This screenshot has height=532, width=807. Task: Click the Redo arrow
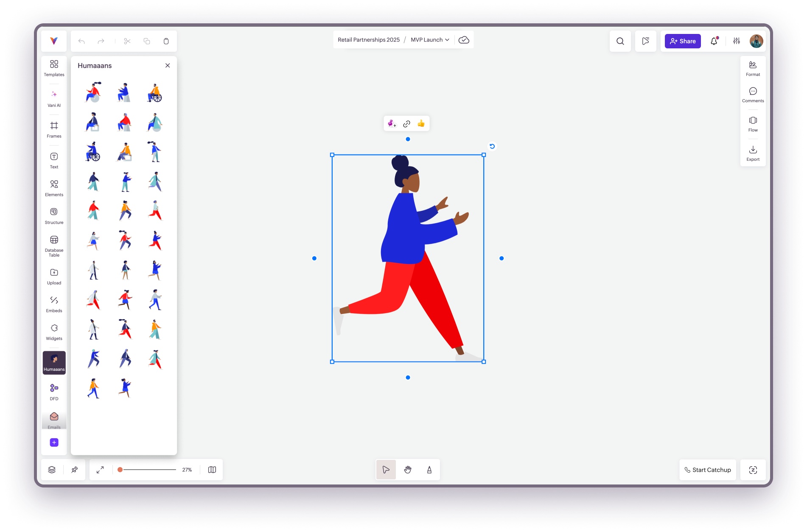pos(101,41)
